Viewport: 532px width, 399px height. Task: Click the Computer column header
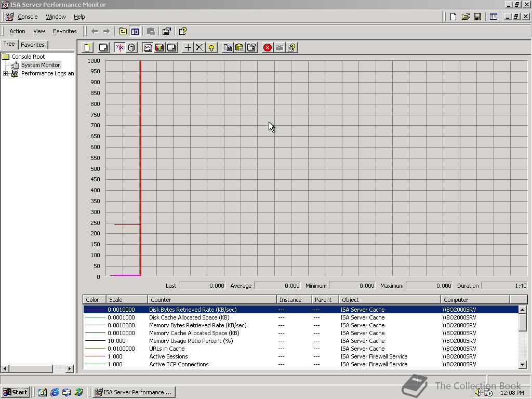[x=475, y=300]
